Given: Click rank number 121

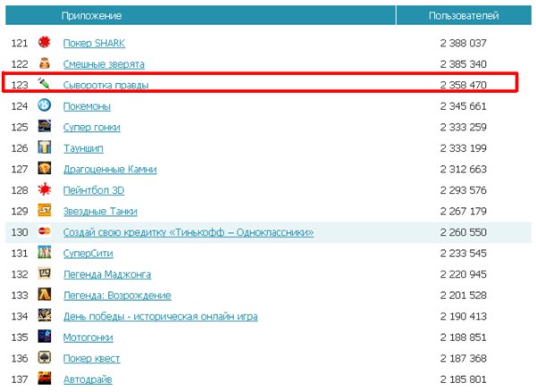Looking at the screenshot, I should [20, 43].
